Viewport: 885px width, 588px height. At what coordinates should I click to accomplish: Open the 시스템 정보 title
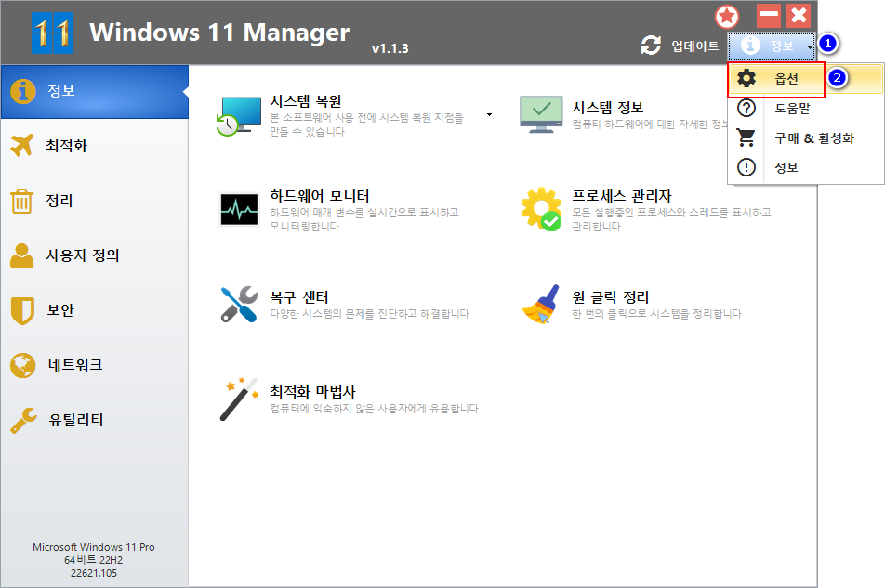(608, 107)
